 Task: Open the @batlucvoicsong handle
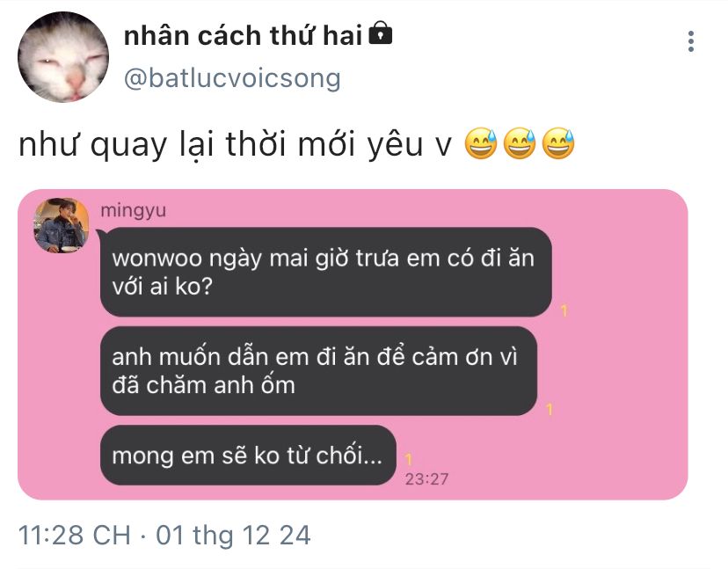[x=232, y=78]
